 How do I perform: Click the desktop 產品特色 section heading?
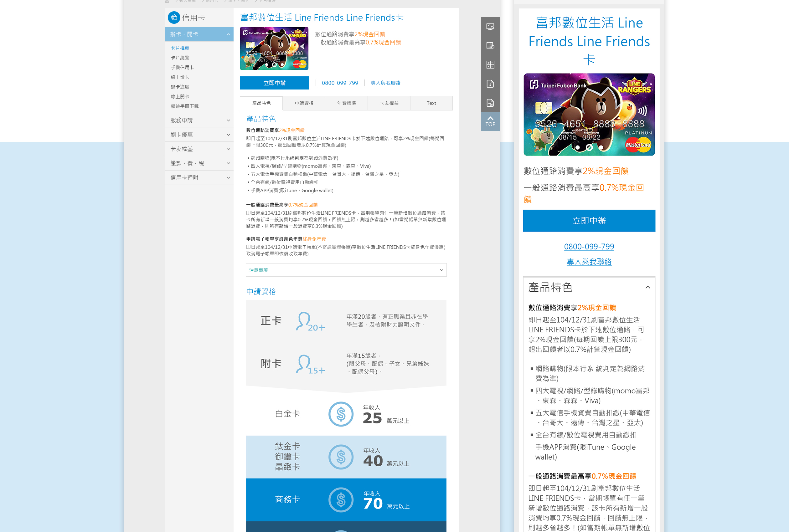tap(261, 119)
